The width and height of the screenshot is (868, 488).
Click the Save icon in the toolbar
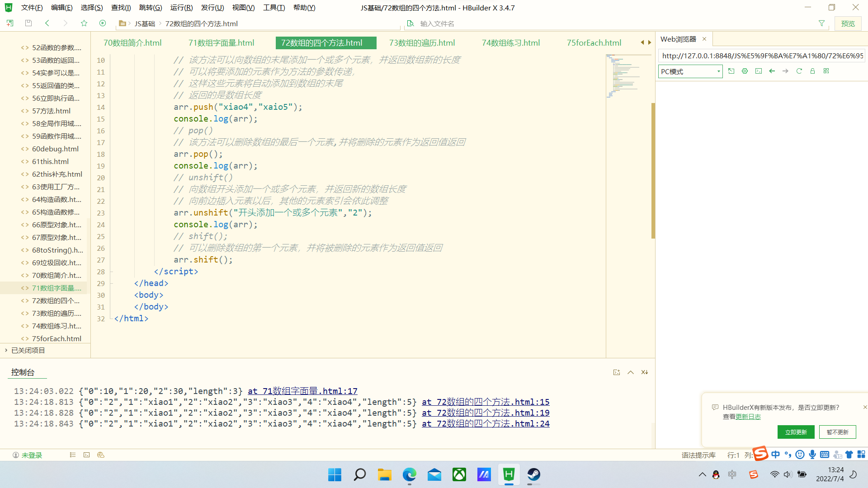(28, 23)
